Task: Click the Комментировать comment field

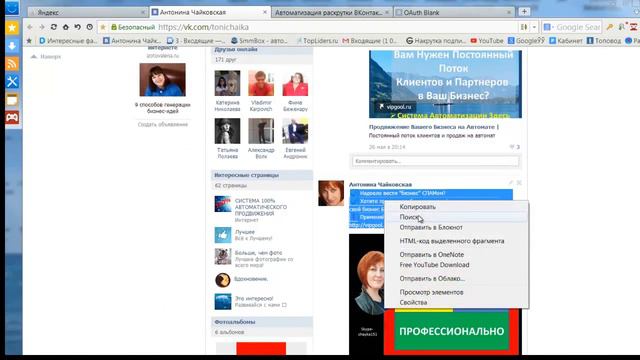Action: [436, 161]
